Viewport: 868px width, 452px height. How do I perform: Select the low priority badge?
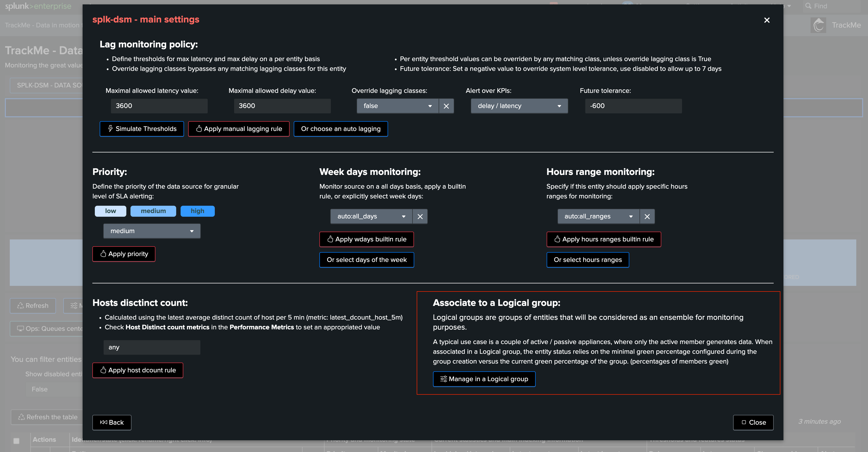[x=110, y=211]
